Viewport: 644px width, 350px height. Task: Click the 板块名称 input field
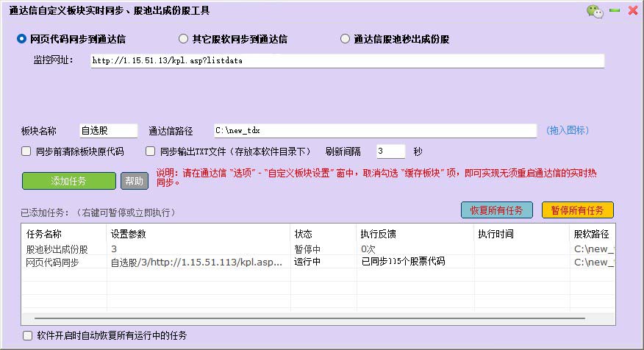pyautogui.click(x=107, y=130)
